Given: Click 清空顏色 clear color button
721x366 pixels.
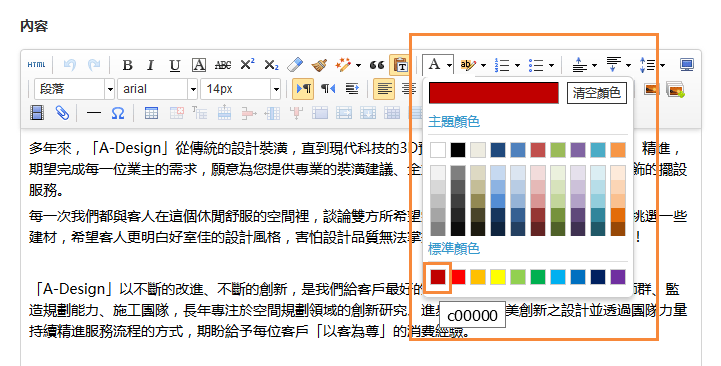Looking at the screenshot, I should 597,93.
